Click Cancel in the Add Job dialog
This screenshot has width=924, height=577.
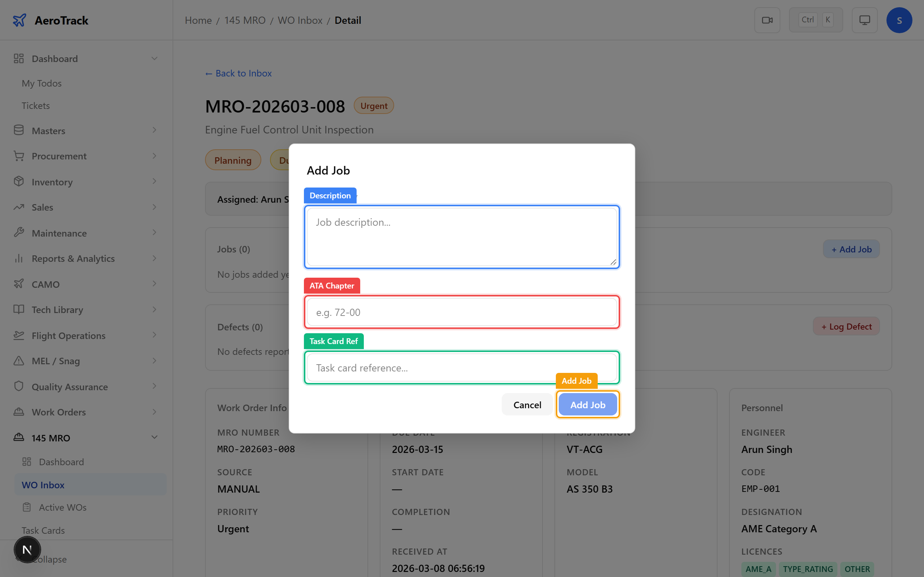pyautogui.click(x=527, y=405)
